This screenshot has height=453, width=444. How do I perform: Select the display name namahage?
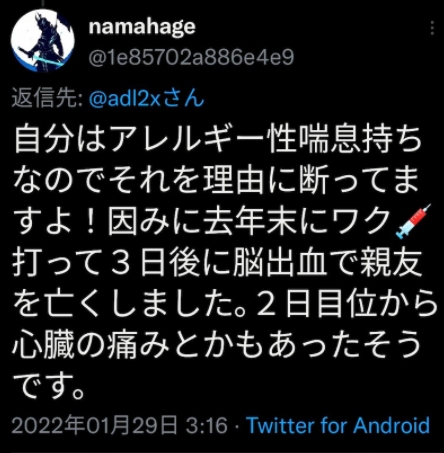(142, 27)
